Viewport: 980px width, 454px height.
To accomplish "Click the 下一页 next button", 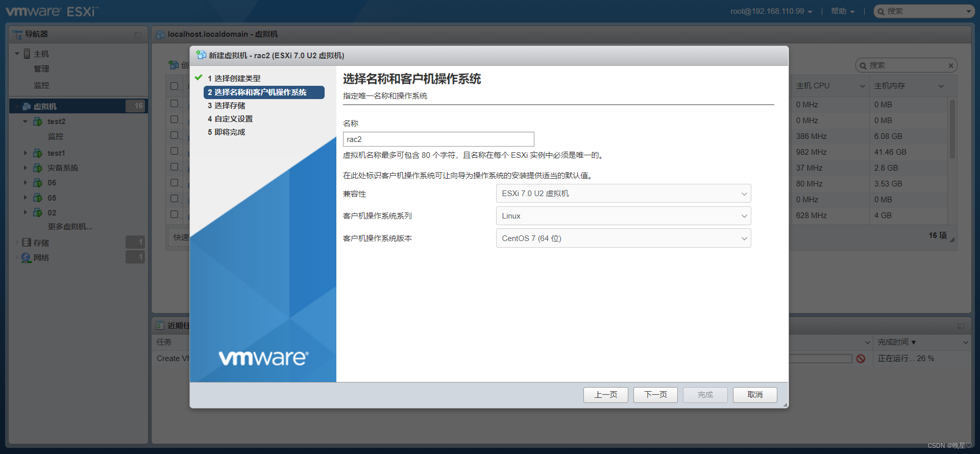I will (x=655, y=395).
